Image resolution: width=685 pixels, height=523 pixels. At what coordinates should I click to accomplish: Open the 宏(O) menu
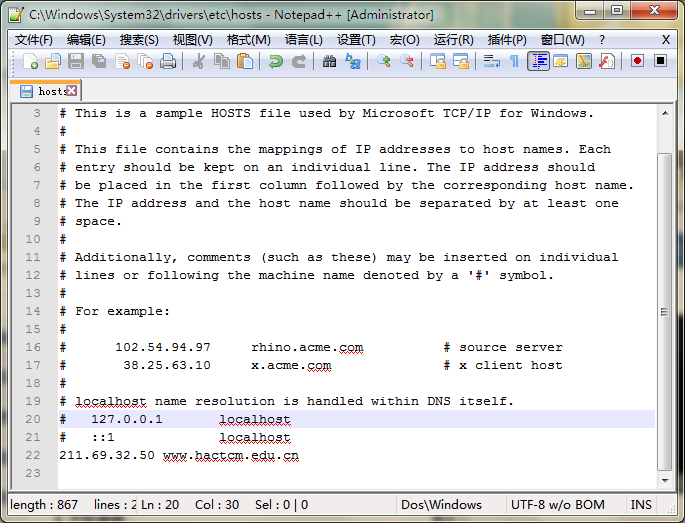point(405,40)
